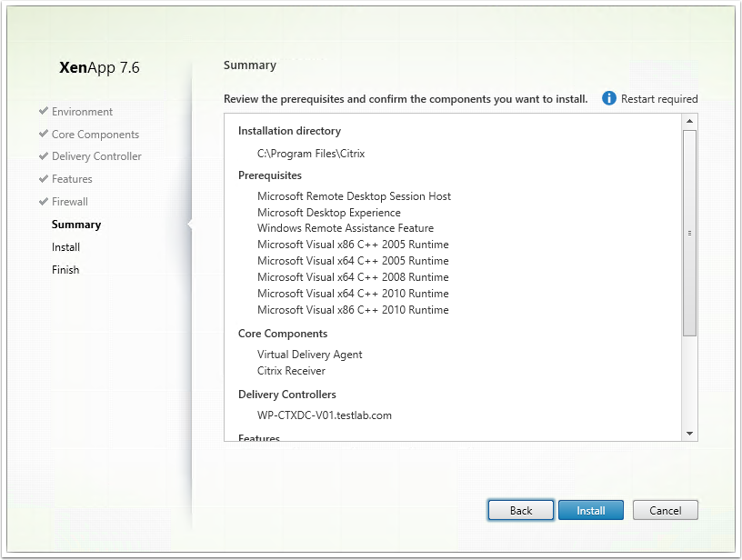
Task: Click the scrollbar down arrow
Action: (x=689, y=434)
